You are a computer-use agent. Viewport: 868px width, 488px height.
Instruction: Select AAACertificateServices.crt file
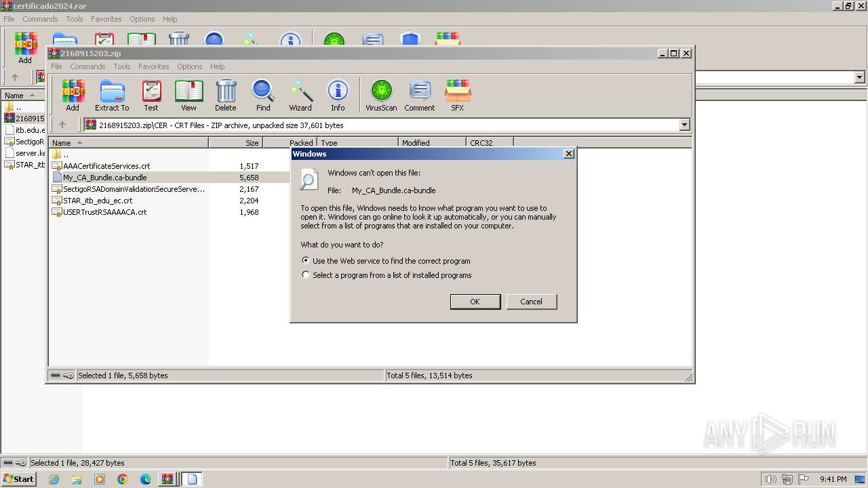click(x=106, y=166)
